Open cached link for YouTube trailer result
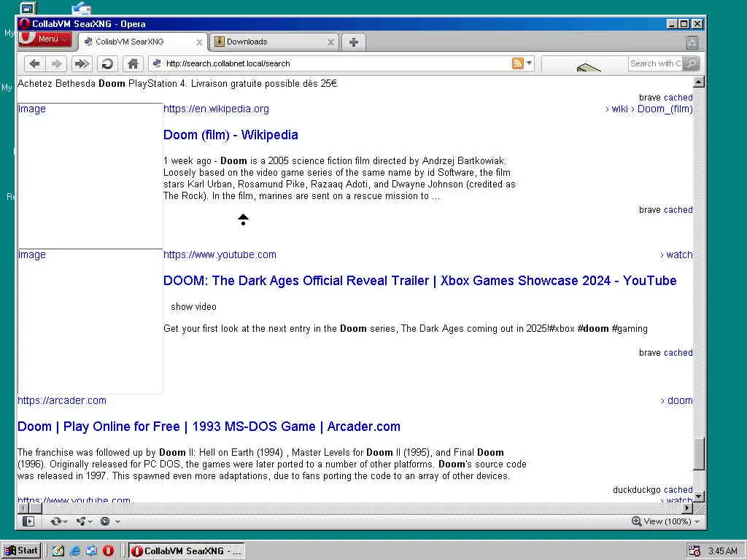Image resolution: width=747 pixels, height=560 pixels. 678,353
